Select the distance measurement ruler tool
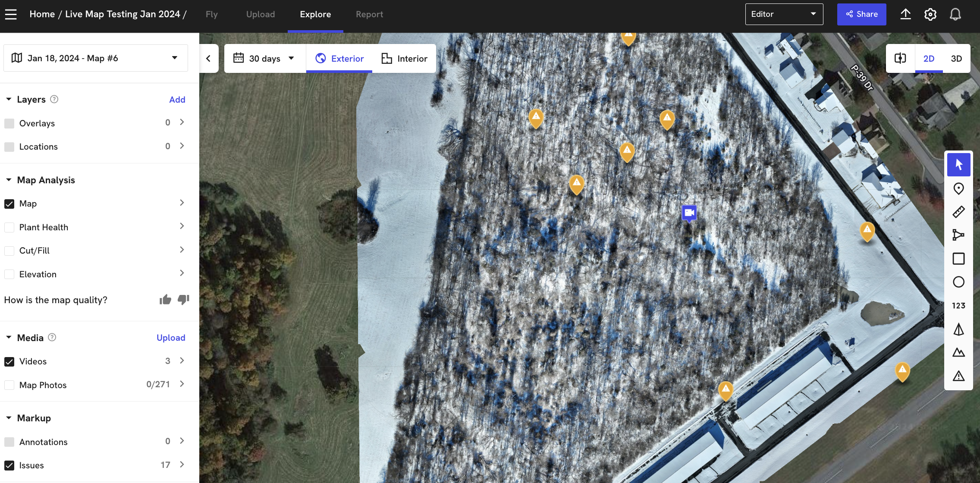Viewport: 980px width, 483px height. (958, 212)
